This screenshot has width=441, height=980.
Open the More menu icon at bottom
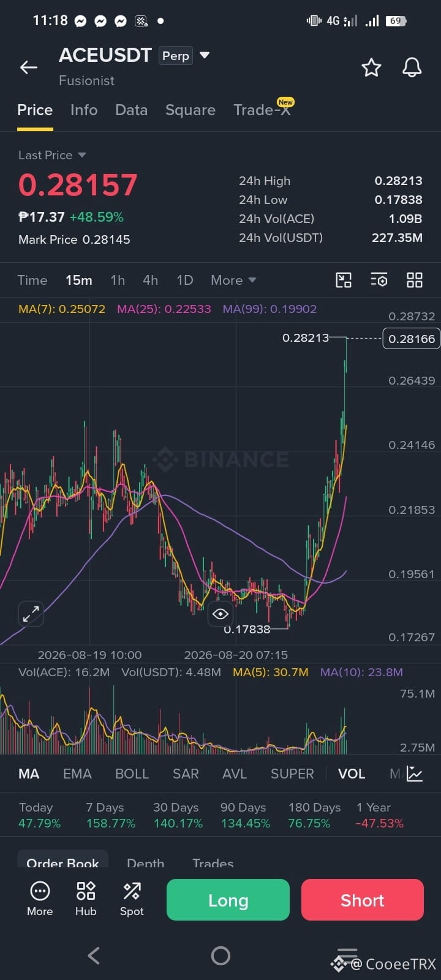pyautogui.click(x=40, y=899)
